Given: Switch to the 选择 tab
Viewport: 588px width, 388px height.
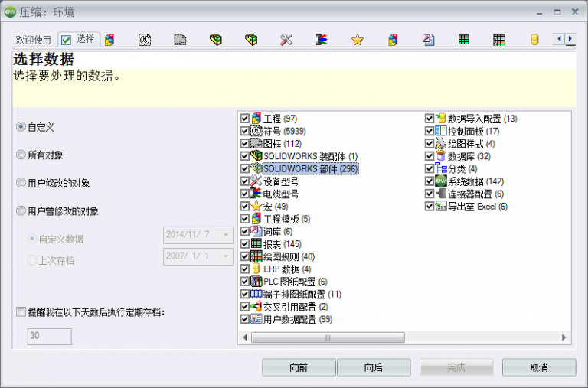Looking at the screenshot, I should click(79, 39).
